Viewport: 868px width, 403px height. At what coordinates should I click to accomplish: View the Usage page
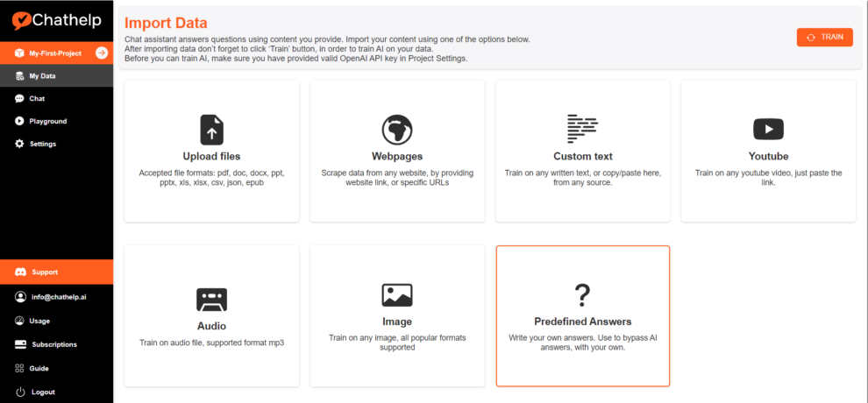(x=39, y=322)
